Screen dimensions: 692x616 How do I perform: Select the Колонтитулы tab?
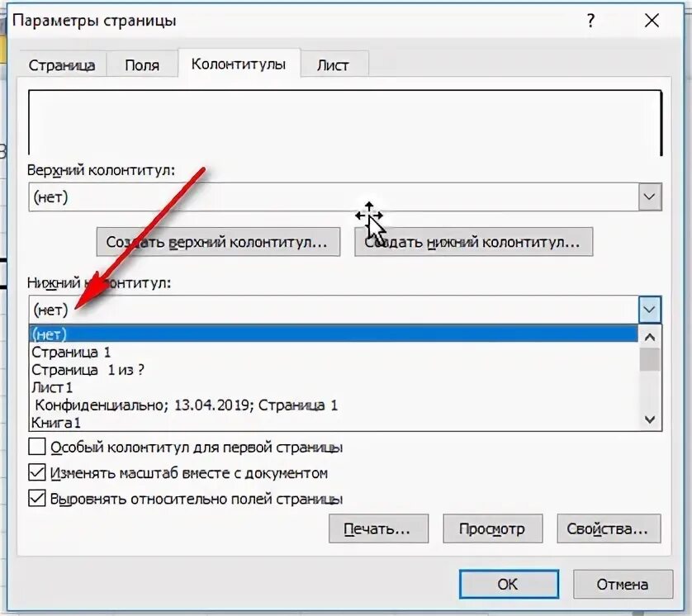pos(239,64)
